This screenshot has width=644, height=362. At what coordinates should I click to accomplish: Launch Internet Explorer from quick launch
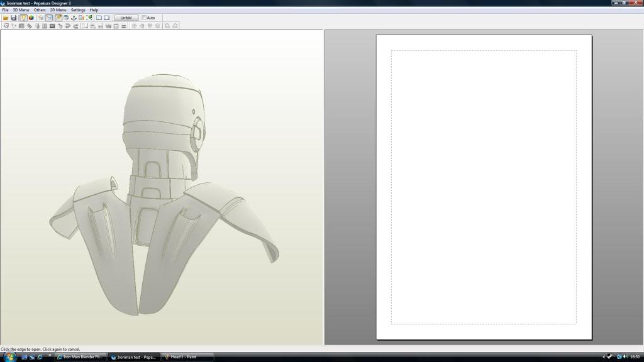pos(40,357)
